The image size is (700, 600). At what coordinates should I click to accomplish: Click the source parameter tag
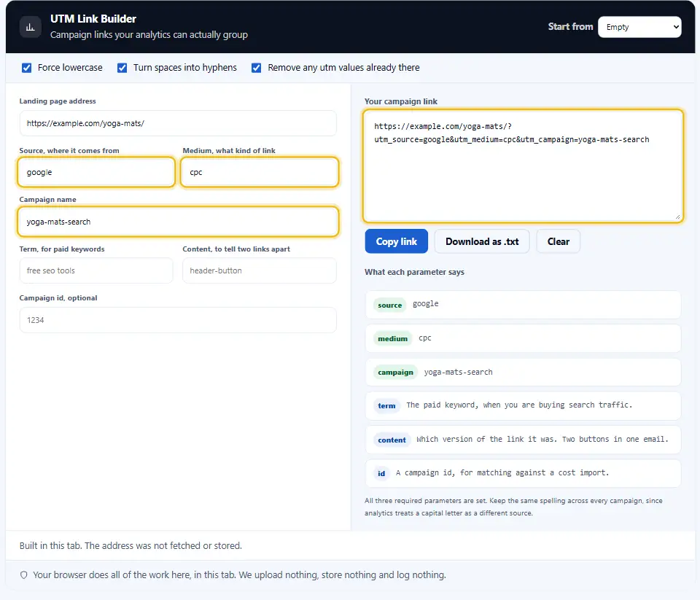point(389,305)
